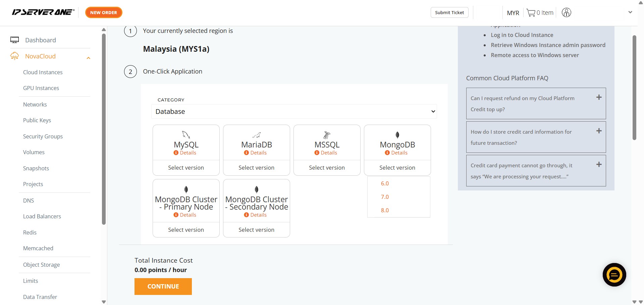The image size is (644, 305).
Task: Click the MSSQL logo icon
Action: (x=327, y=135)
